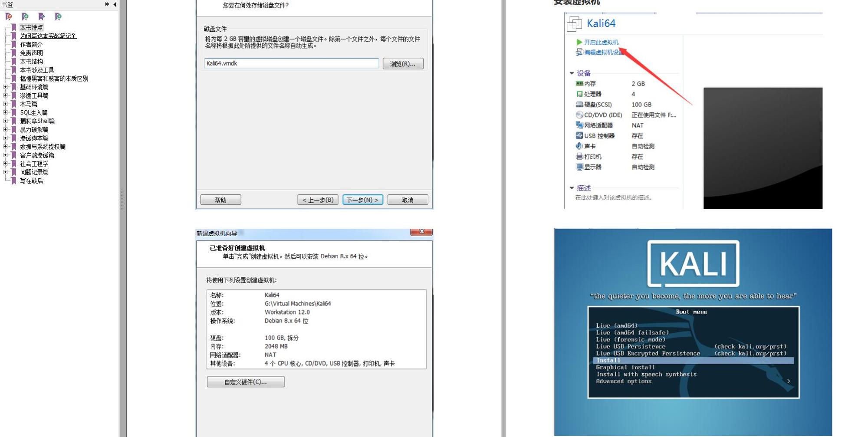Close the 新建虚拟机向导 dialog with red X
Viewport: 868px width, 437px height.
[x=421, y=232]
